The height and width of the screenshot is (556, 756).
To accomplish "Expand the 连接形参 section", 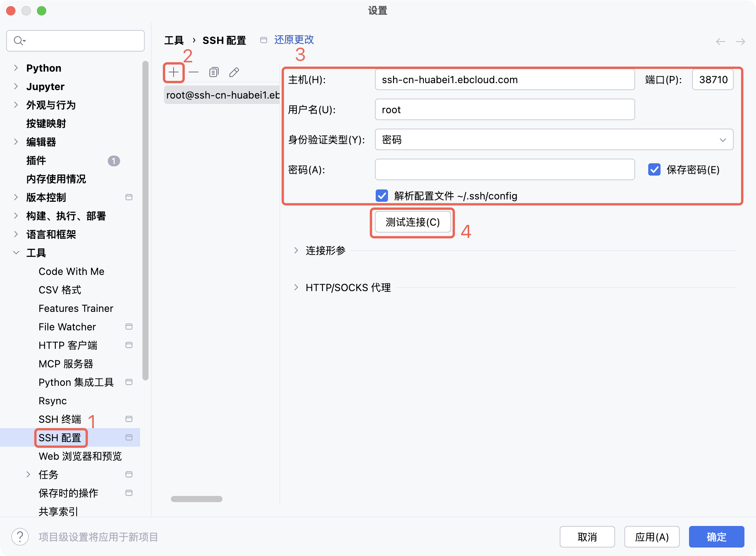I will 296,251.
